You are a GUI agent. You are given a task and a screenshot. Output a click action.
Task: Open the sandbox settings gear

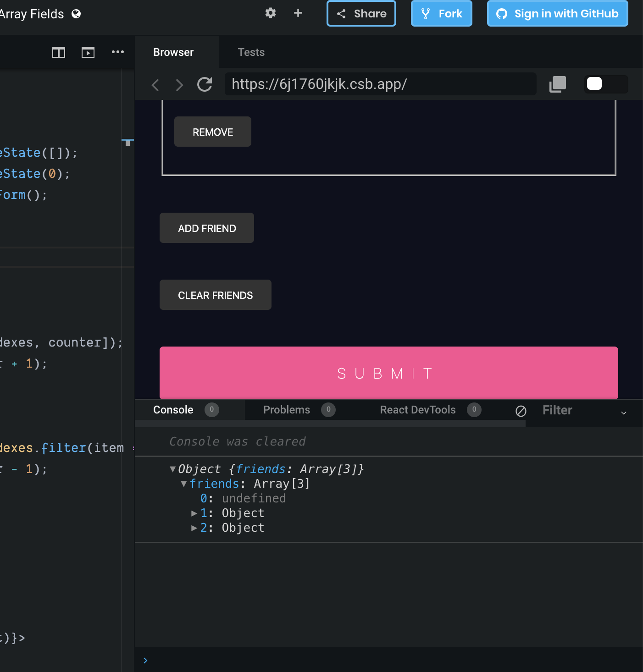[270, 13]
